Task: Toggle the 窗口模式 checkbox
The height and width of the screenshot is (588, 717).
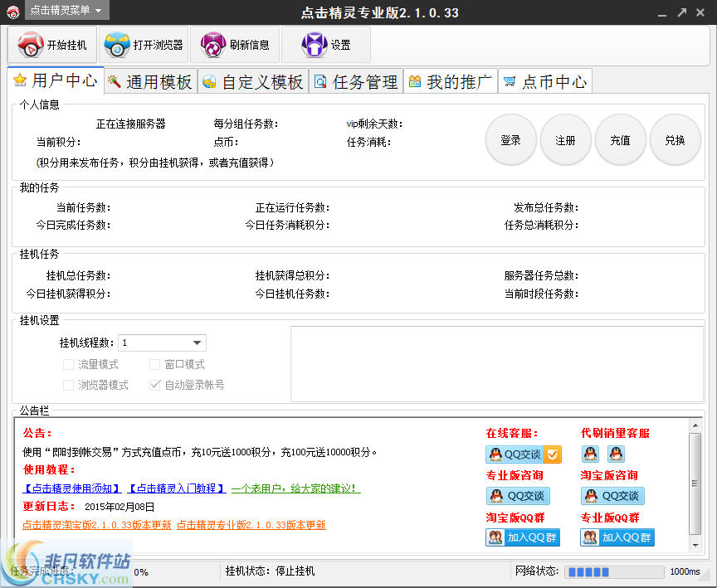Action: coord(155,364)
